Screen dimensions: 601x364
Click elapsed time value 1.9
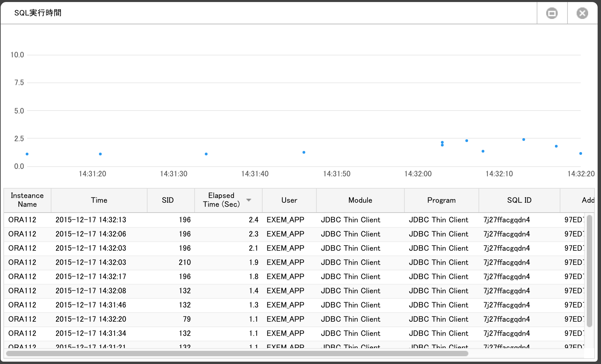pyautogui.click(x=253, y=262)
